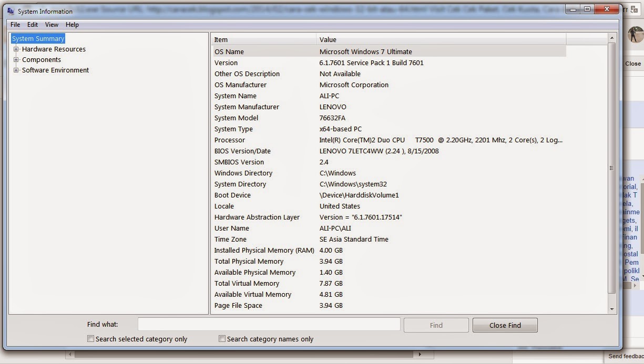Click the Find what input field
Image resolution: width=644 pixels, height=364 pixels.
tap(269, 325)
